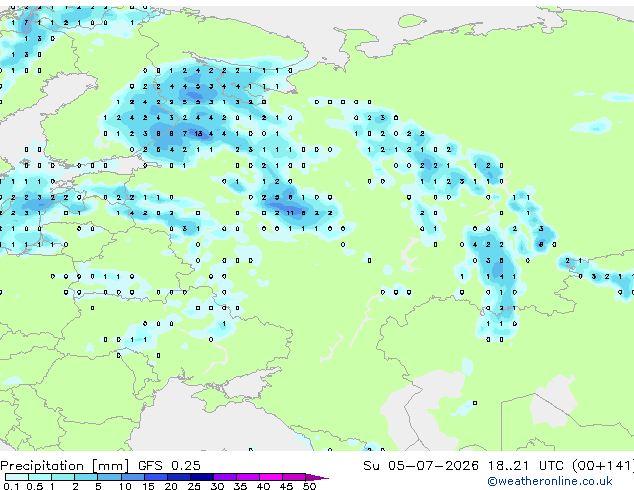Click the 25–30 mm dark blue swatch

coord(202,477)
